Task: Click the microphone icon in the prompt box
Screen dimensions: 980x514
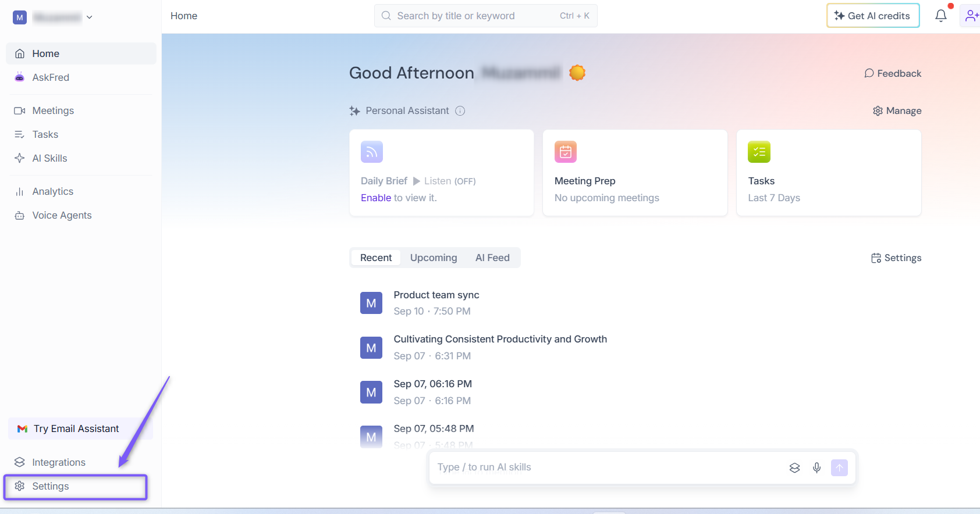Action: [816, 467]
